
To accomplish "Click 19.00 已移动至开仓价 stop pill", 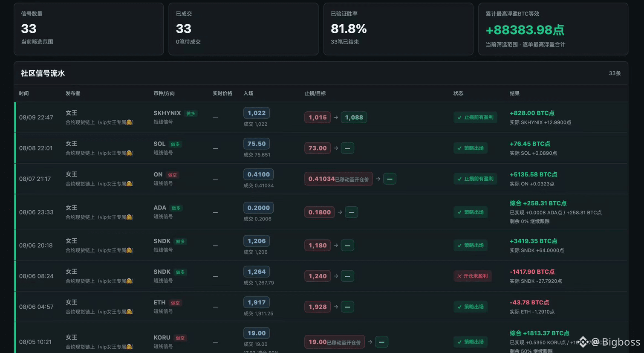I will [x=335, y=342].
